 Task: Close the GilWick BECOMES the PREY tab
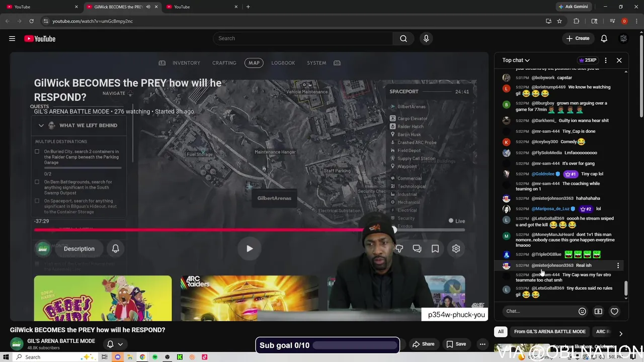(156, 7)
